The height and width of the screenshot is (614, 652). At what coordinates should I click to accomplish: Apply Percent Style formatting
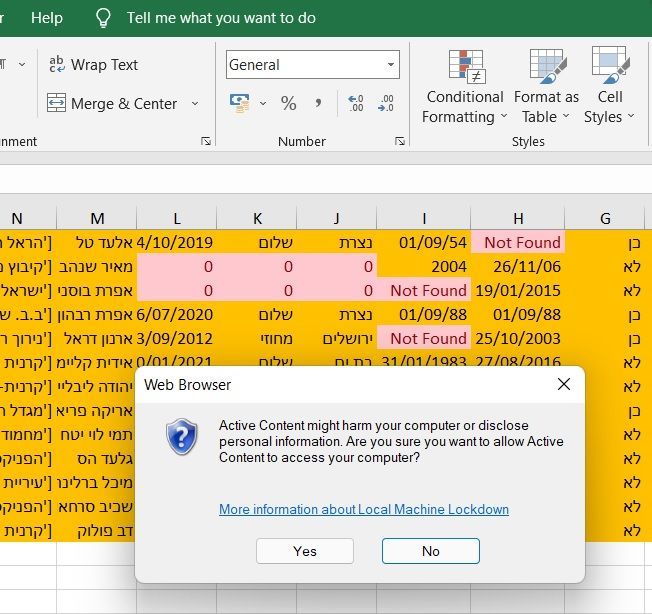(x=289, y=103)
